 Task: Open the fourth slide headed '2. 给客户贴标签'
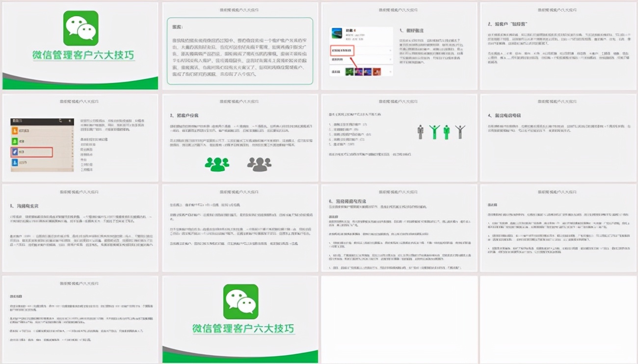tap(558, 46)
